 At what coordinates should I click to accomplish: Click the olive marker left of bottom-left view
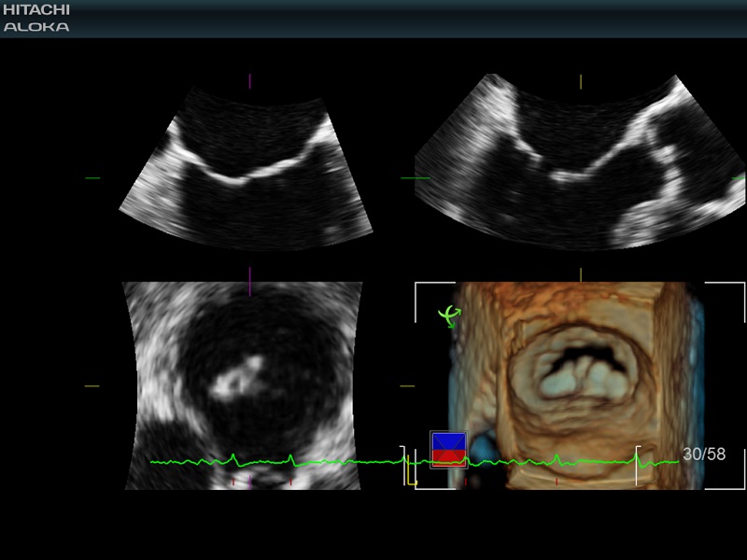point(92,385)
